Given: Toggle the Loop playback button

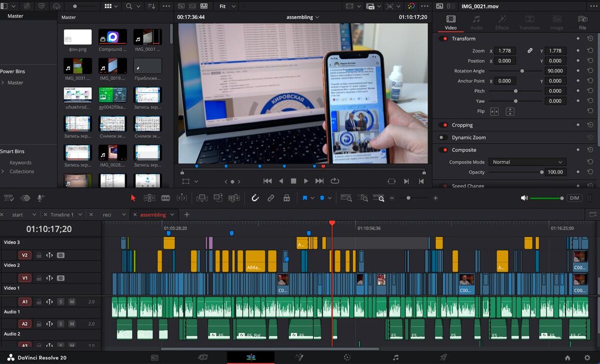Looking at the screenshot, I should 334,181.
